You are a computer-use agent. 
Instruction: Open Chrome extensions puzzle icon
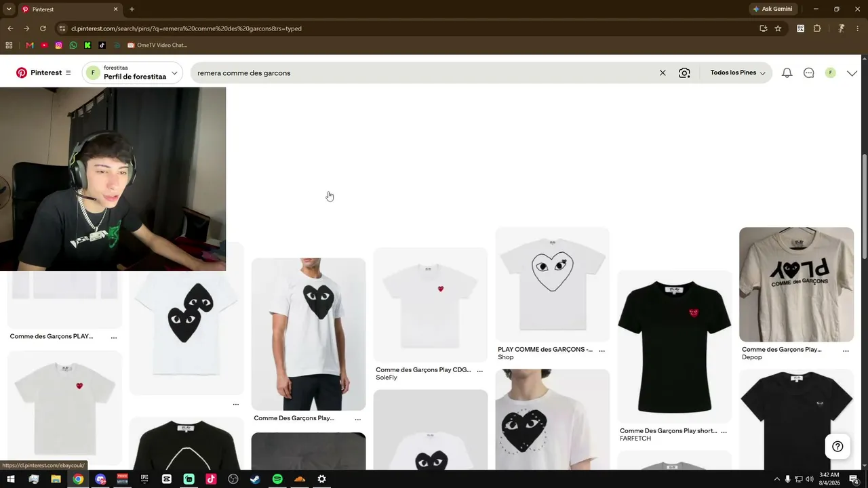pos(817,28)
